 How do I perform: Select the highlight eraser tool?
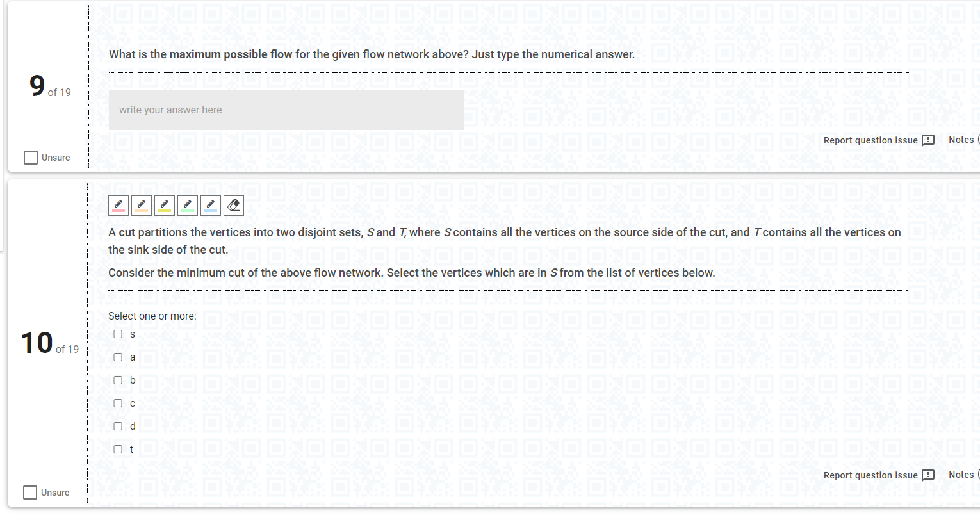(x=233, y=205)
